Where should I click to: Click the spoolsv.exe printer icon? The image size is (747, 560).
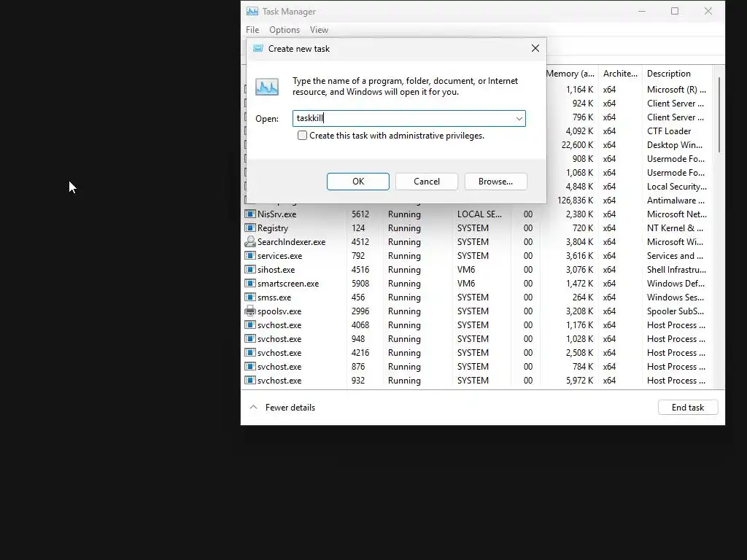[x=250, y=311]
